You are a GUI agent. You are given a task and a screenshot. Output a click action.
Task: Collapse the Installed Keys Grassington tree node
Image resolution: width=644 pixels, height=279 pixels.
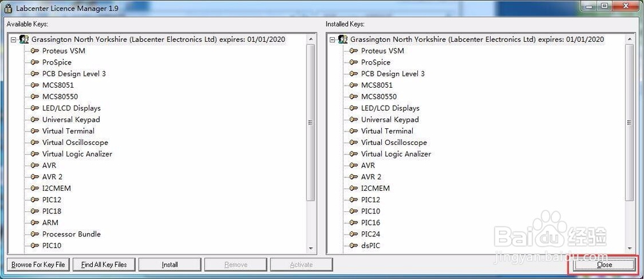332,40
